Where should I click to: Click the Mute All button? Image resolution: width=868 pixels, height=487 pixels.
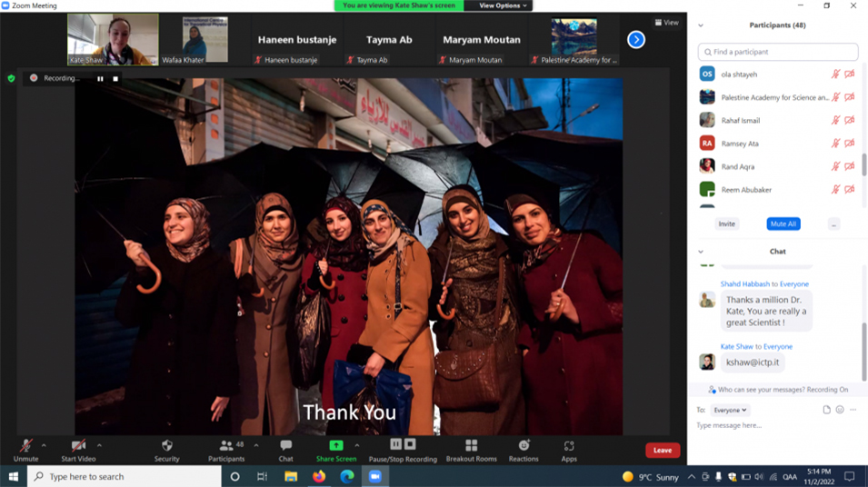pyautogui.click(x=783, y=224)
